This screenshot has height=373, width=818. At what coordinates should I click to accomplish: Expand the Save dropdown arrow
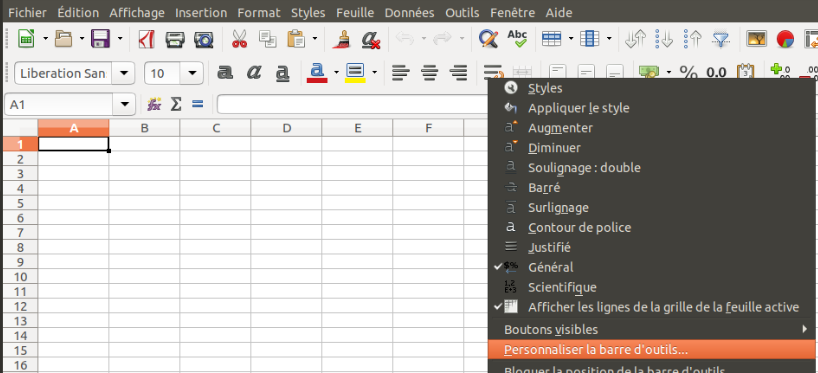(119, 39)
